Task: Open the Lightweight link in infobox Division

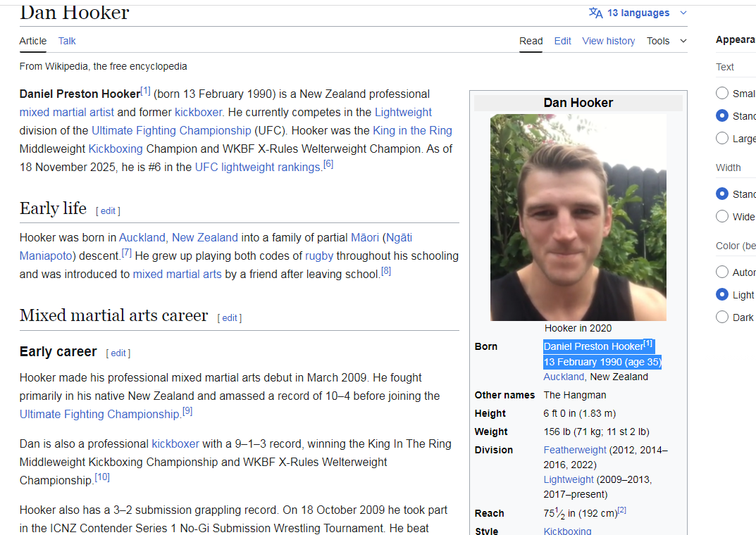Action: (569, 479)
